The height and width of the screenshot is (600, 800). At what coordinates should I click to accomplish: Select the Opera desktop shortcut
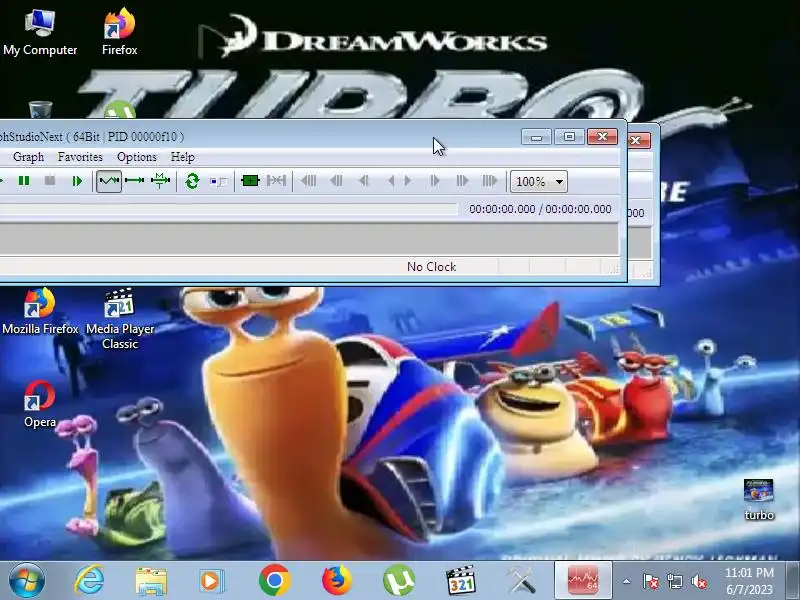[40, 405]
